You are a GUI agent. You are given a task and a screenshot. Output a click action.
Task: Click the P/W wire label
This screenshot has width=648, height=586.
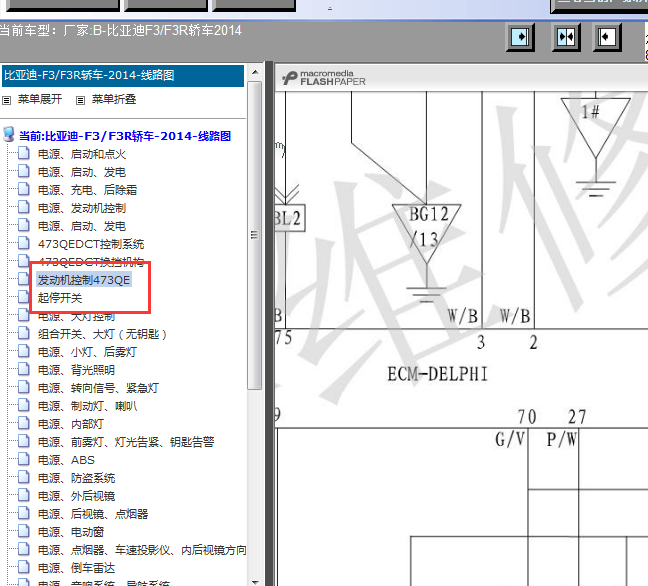point(562,439)
